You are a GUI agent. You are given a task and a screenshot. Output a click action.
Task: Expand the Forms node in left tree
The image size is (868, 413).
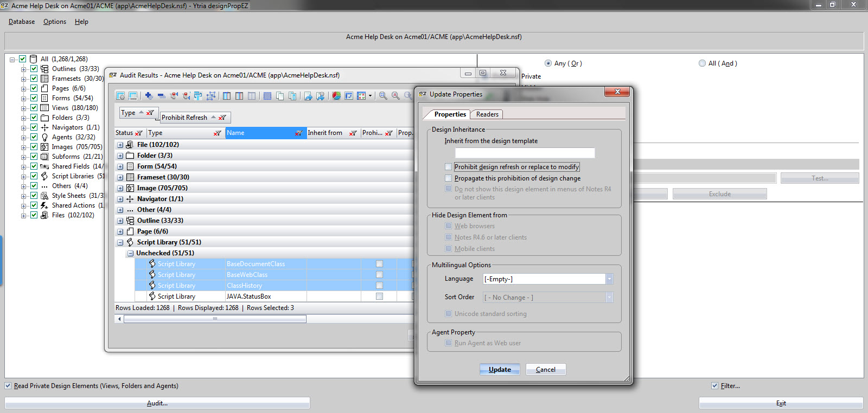tap(23, 98)
